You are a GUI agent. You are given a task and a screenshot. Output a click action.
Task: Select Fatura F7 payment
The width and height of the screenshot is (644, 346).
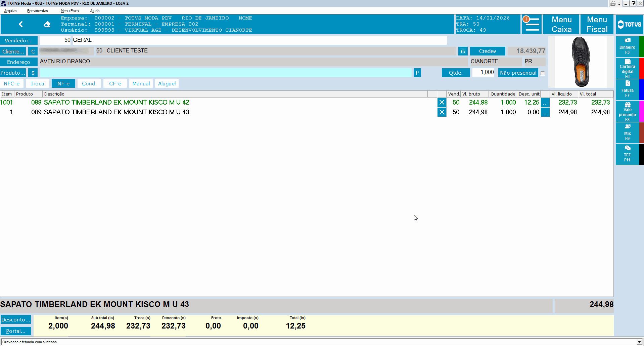tap(627, 90)
